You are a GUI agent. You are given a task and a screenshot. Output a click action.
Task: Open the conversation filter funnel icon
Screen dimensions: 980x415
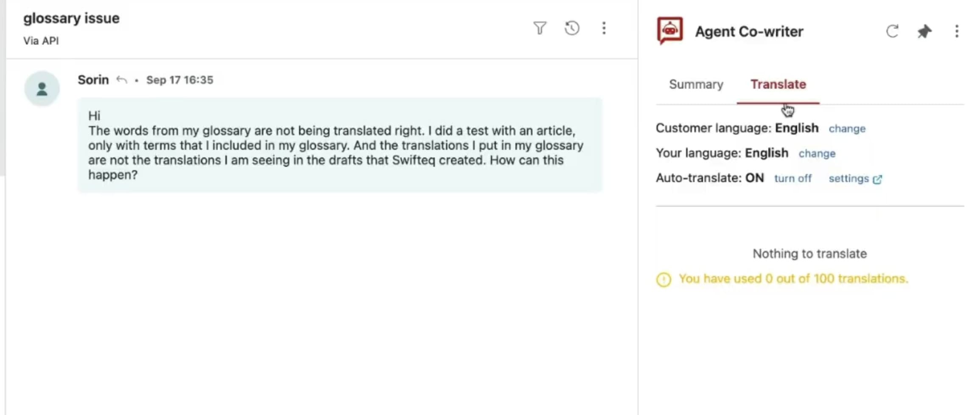[x=540, y=28]
